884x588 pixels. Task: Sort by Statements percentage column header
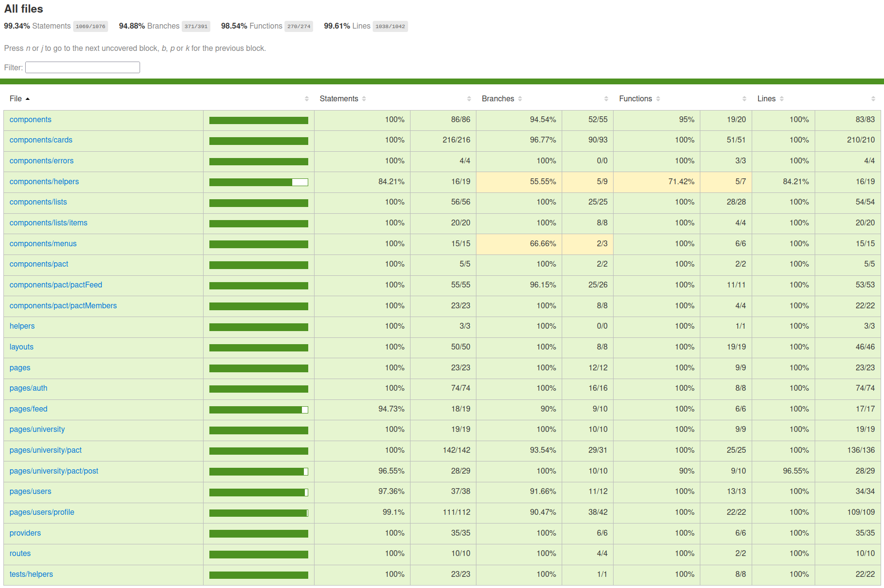click(343, 98)
